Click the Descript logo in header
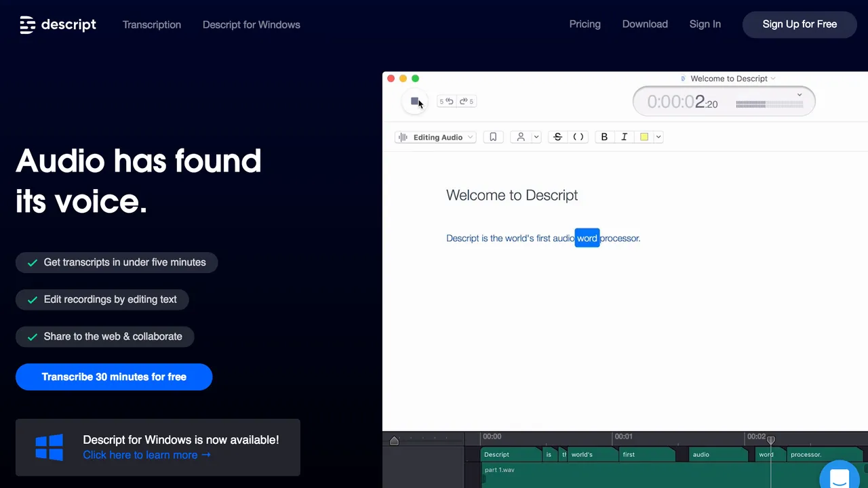The height and width of the screenshot is (488, 868). (x=58, y=25)
